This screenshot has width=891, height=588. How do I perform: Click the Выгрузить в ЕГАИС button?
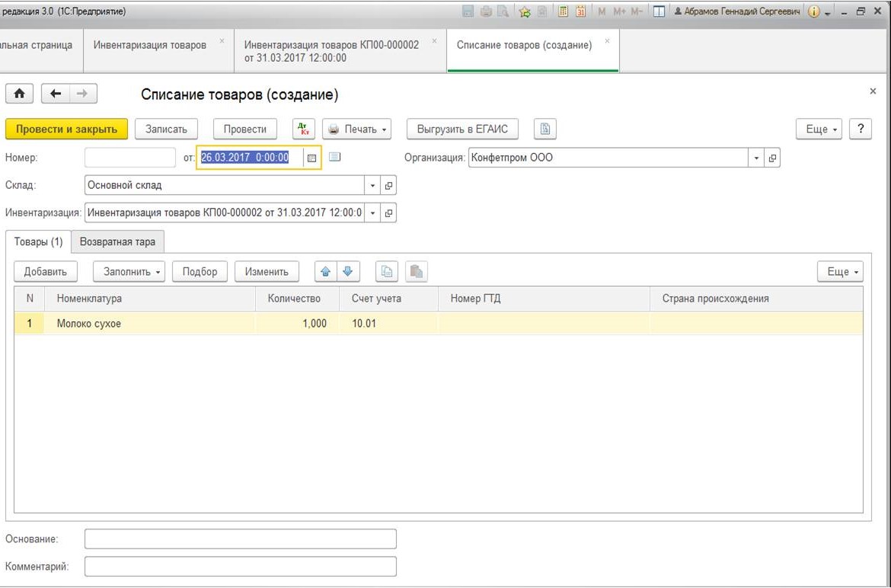point(462,129)
